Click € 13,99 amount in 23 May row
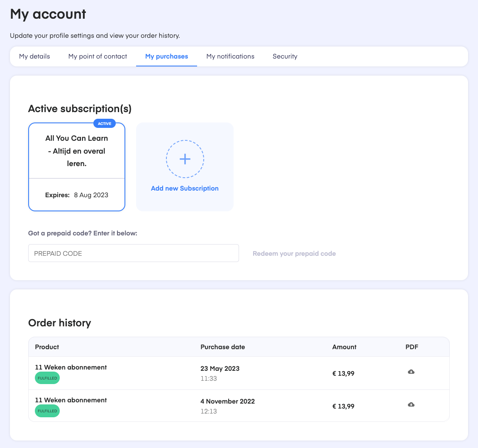The height and width of the screenshot is (448, 478). [x=343, y=374]
